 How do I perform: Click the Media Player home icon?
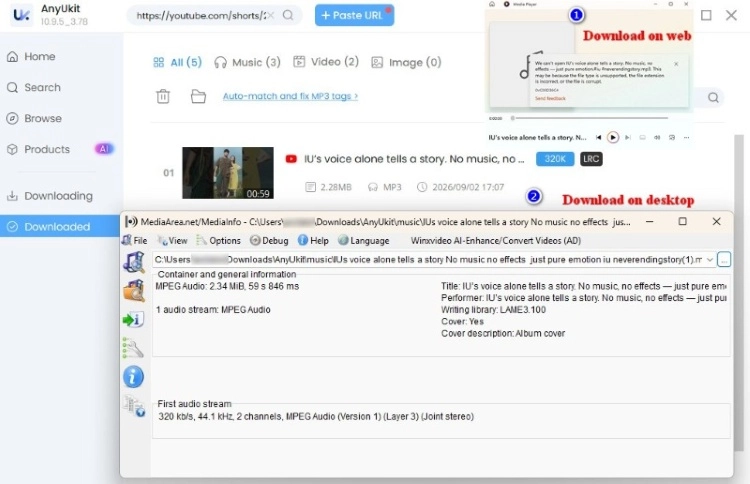tap(492, 4)
